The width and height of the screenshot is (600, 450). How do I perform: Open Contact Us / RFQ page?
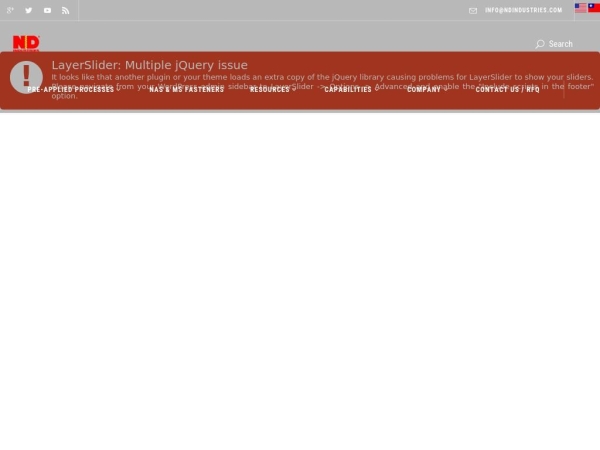(x=507, y=90)
